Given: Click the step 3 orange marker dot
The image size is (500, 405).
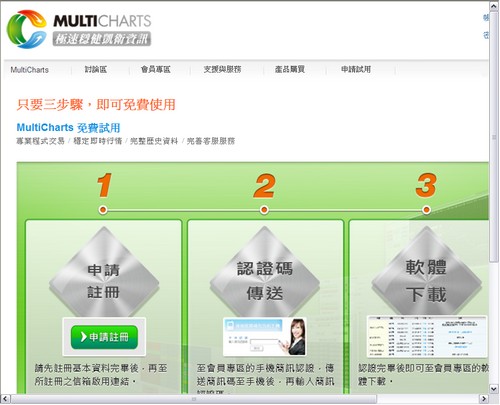Looking at the screenshot, I should click(426, 210).
